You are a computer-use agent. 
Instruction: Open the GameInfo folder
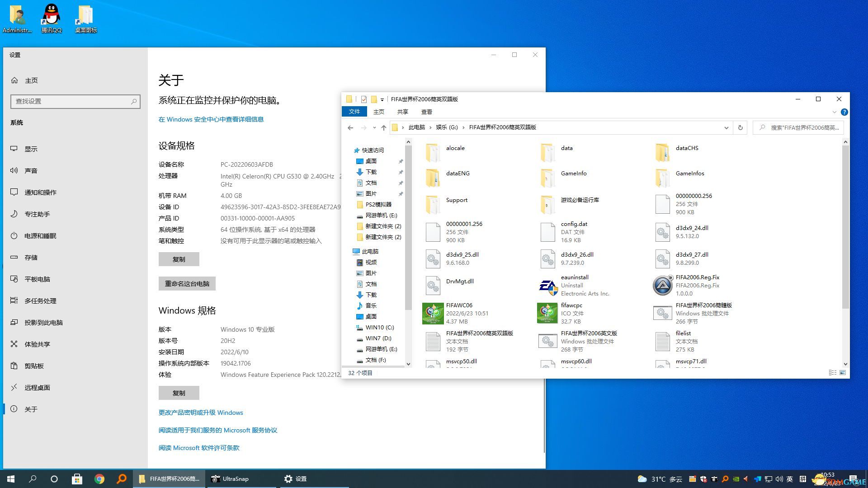coord(547,178)
